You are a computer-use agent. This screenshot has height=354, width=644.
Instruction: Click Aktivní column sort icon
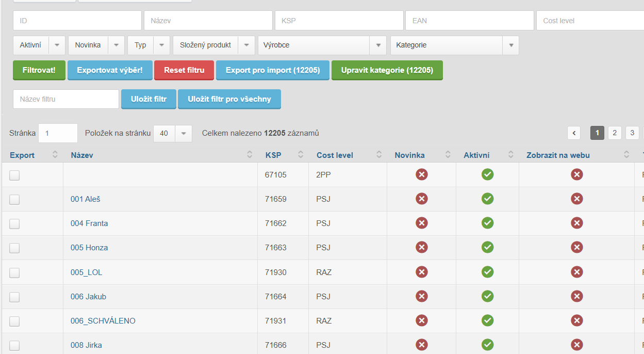pyautogui.click(x=510, y=155)
